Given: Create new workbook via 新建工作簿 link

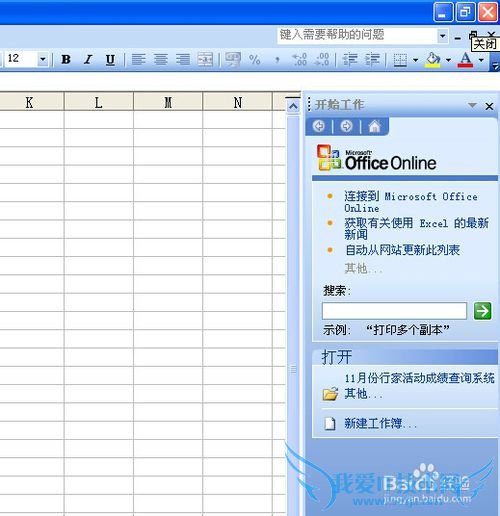Looking at the screenshot, I should click(380, 423).
